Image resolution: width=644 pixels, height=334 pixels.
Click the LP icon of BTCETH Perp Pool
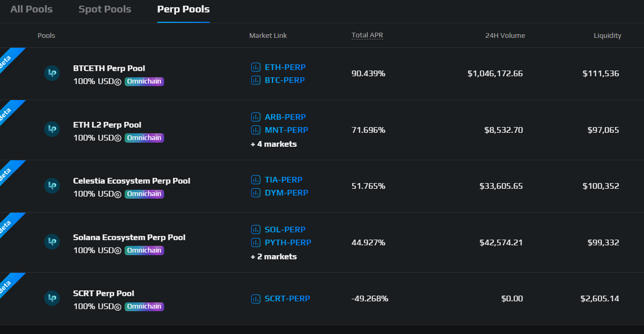(x=51, y=73)
